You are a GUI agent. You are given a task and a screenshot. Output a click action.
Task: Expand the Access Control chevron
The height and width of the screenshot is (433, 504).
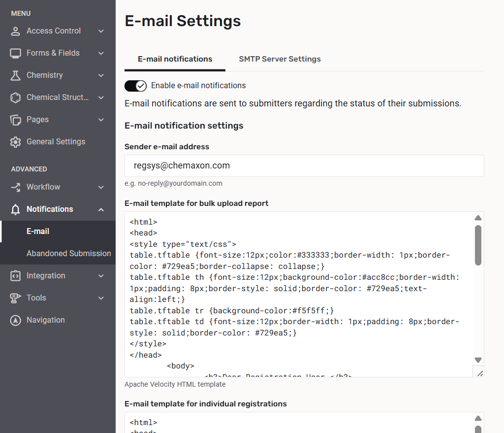coord(101,31)
